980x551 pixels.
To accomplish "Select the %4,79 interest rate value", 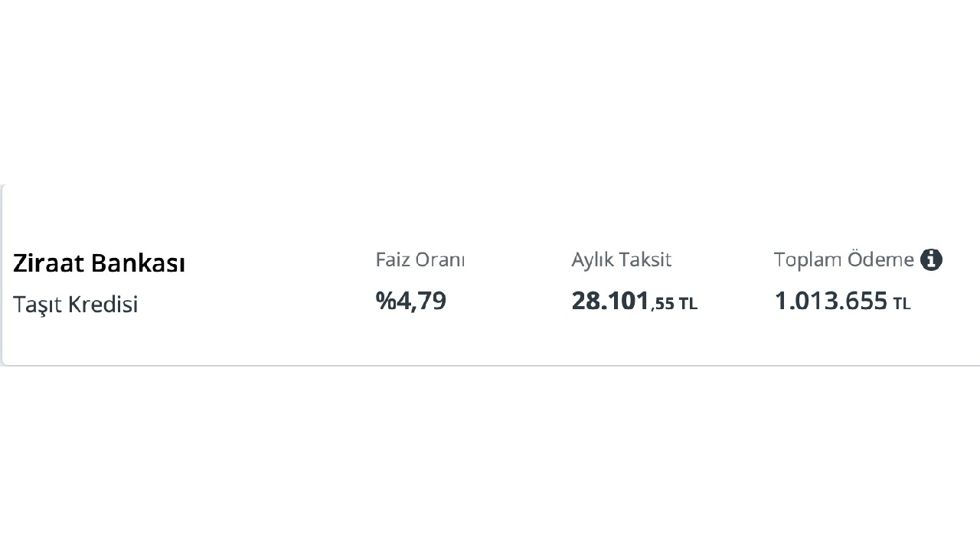I will (x=410, y=301).
